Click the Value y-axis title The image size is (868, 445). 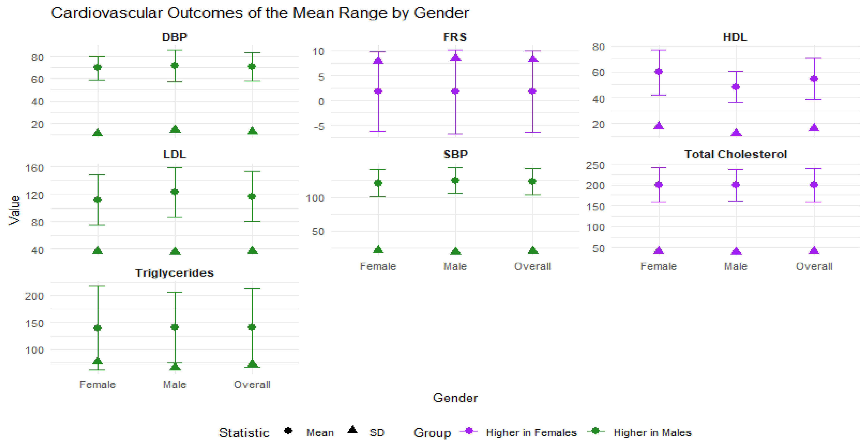[x=15, y=210]
